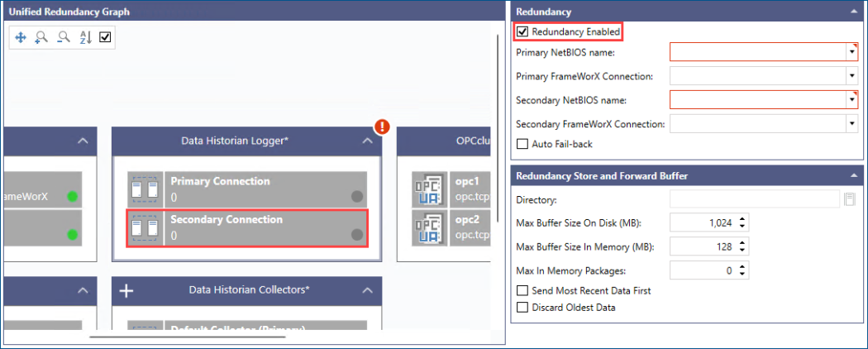Sort graph items alphabetically A-Z

(x=84, y=37)
